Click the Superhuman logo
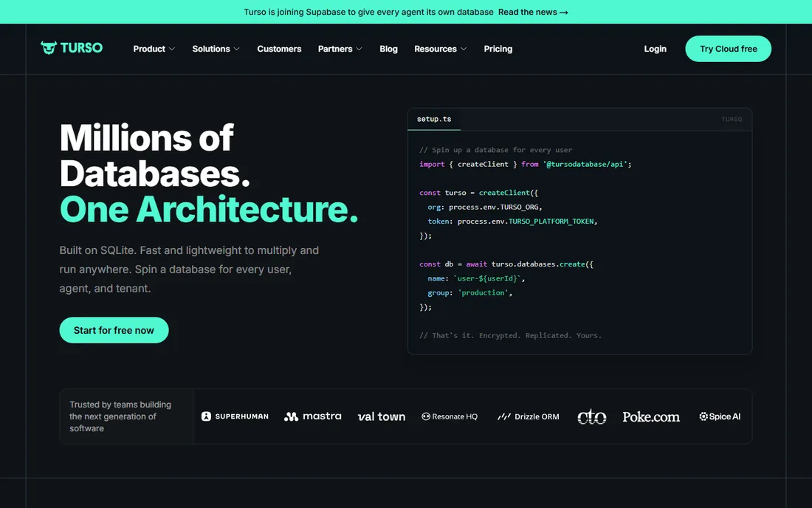Screen dimensions: 812x508 click(x=235, y=416)
